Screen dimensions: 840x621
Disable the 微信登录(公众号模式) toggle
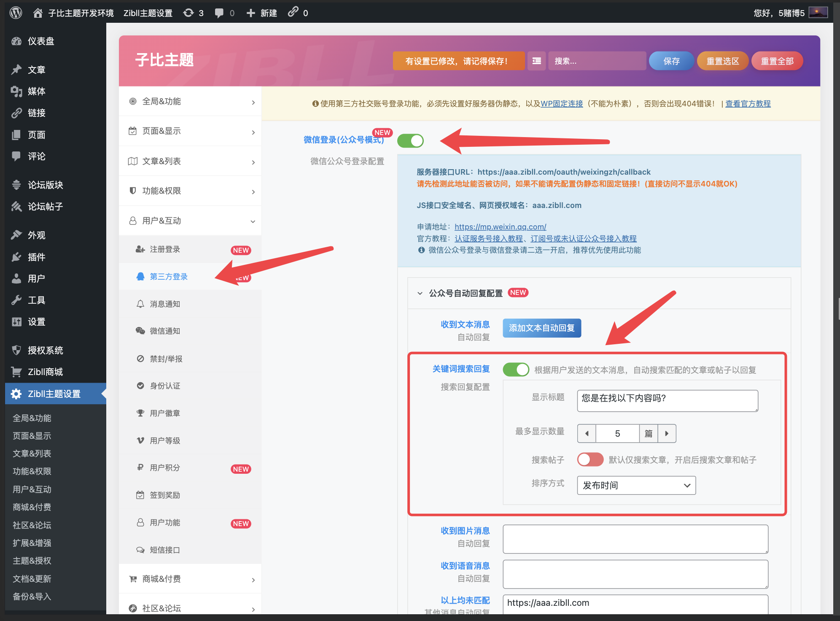pyautogui.click(x=410, y=140)
